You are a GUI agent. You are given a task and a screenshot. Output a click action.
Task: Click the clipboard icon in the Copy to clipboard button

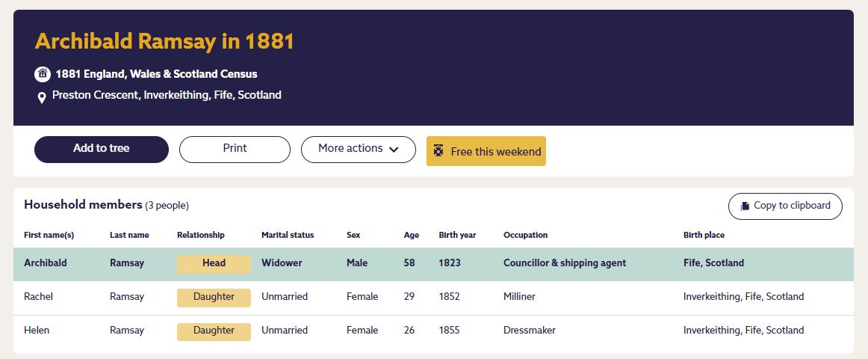tap(745, 206)
